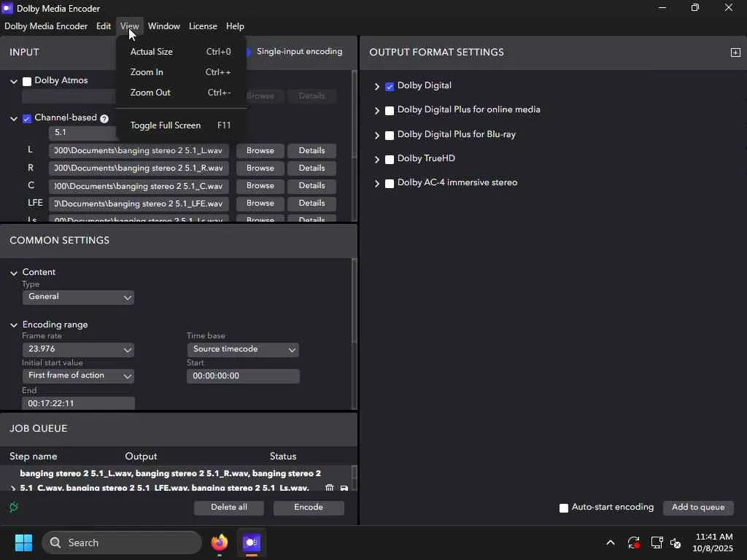Click the LFE channel file path field

tap(139, 203)
